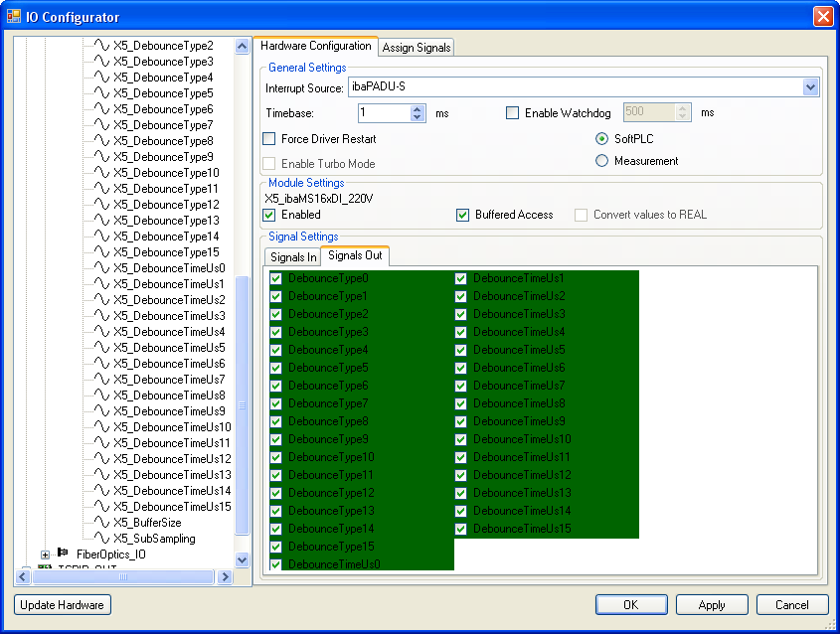Open the Signals In tab
Image resolution: width=840 pixels, height=634 pixels.
coord(293,257)
